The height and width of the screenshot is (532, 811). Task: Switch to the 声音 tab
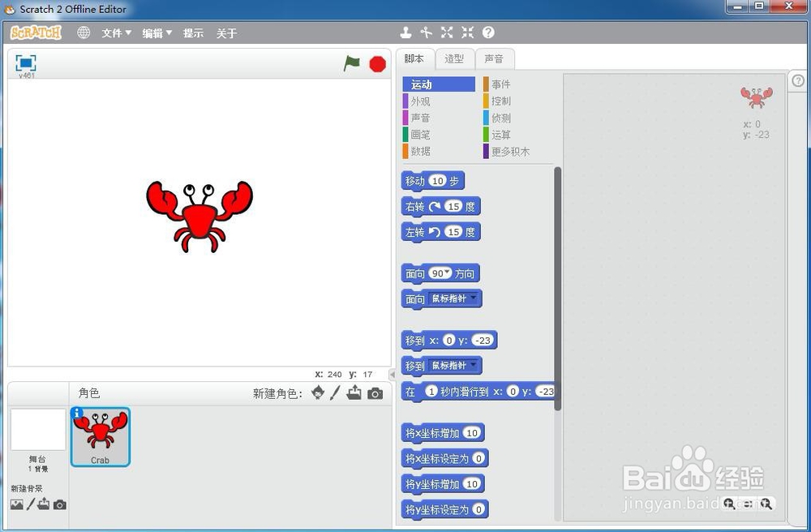tap(494, 59)
